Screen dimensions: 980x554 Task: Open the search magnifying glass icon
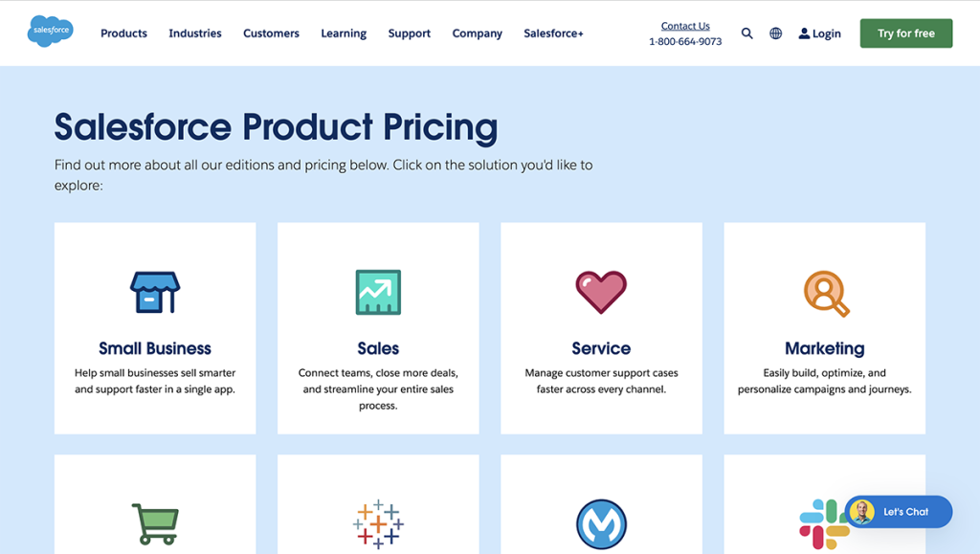tap(746, 33)
